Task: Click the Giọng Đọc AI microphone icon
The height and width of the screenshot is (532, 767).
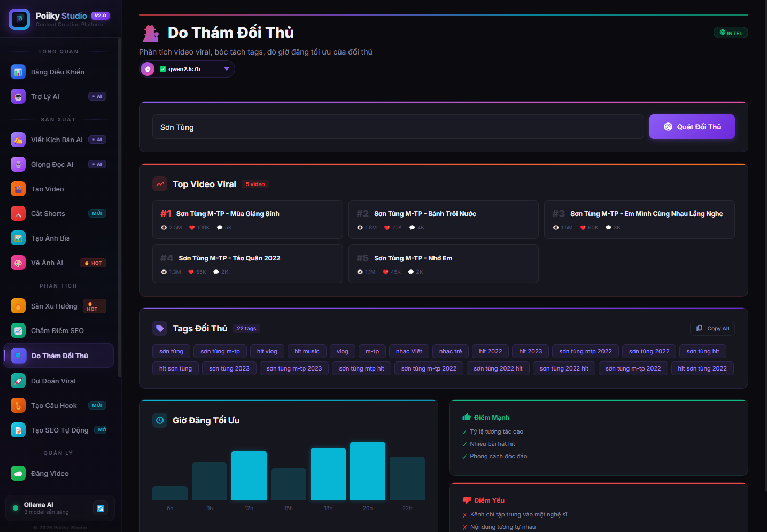Action: click(x=18, y=164)
